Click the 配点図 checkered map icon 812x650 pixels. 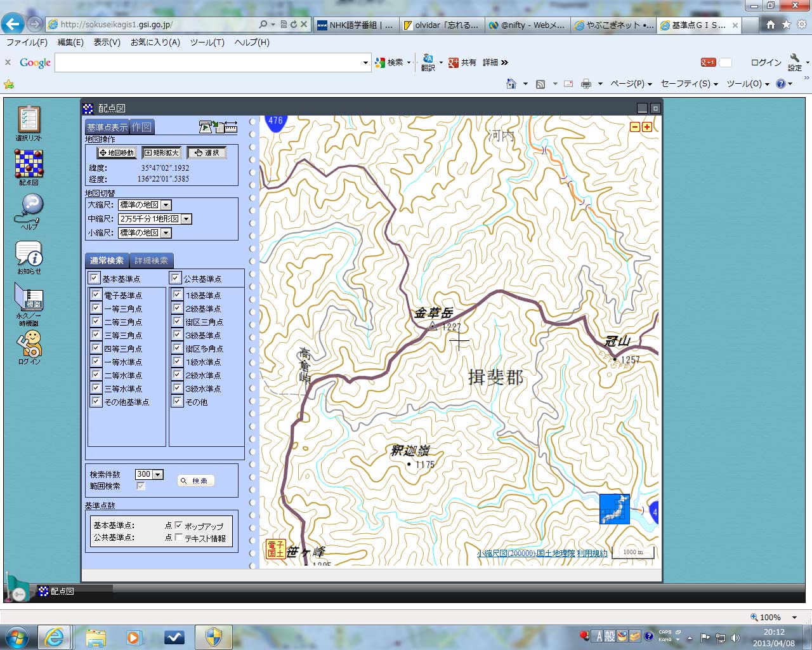pos(29,164)
